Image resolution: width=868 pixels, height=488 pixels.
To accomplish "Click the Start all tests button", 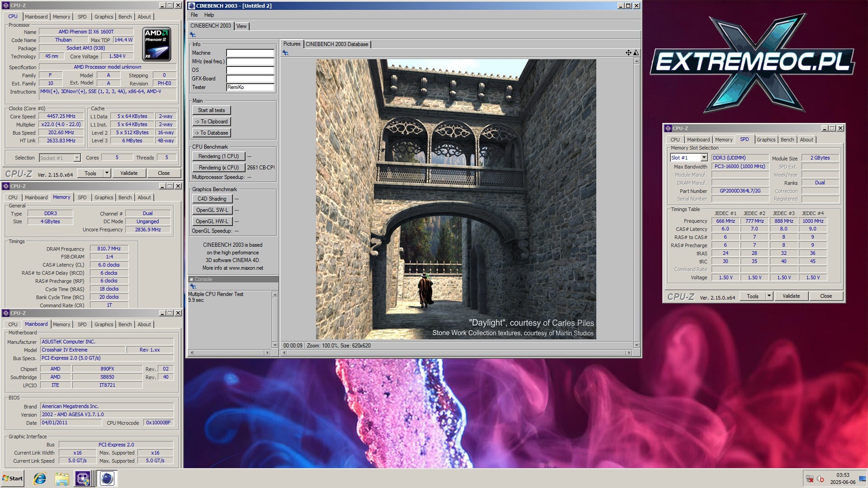I will tap(211, 110).
